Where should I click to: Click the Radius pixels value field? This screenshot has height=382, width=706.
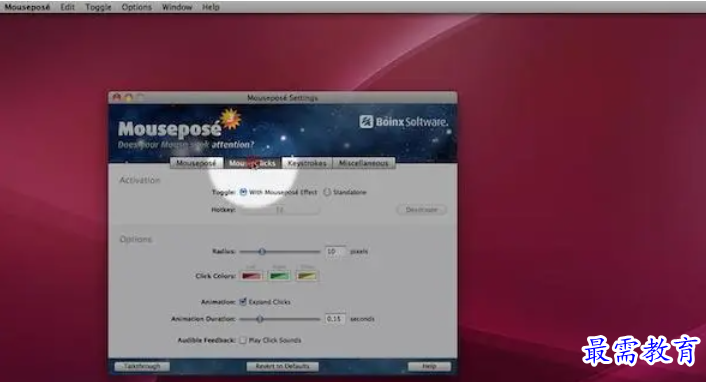tap(335, 251)
